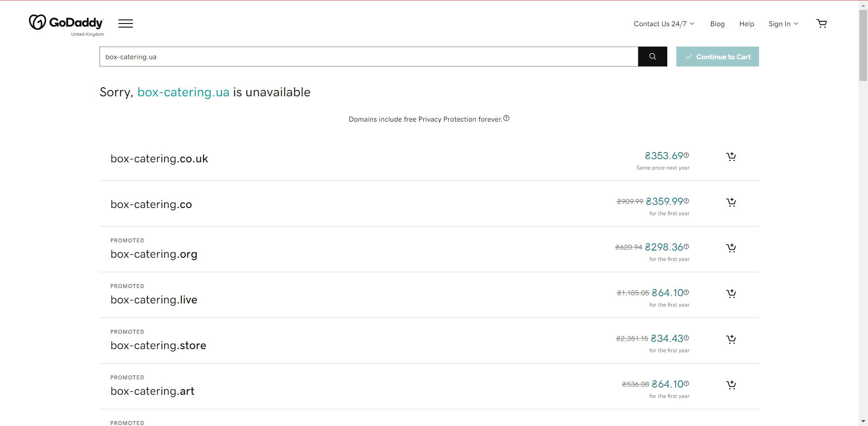Select box-catering.store domain name
The height and width of the screenshot is (426, 868).
(x=158, y=346)
